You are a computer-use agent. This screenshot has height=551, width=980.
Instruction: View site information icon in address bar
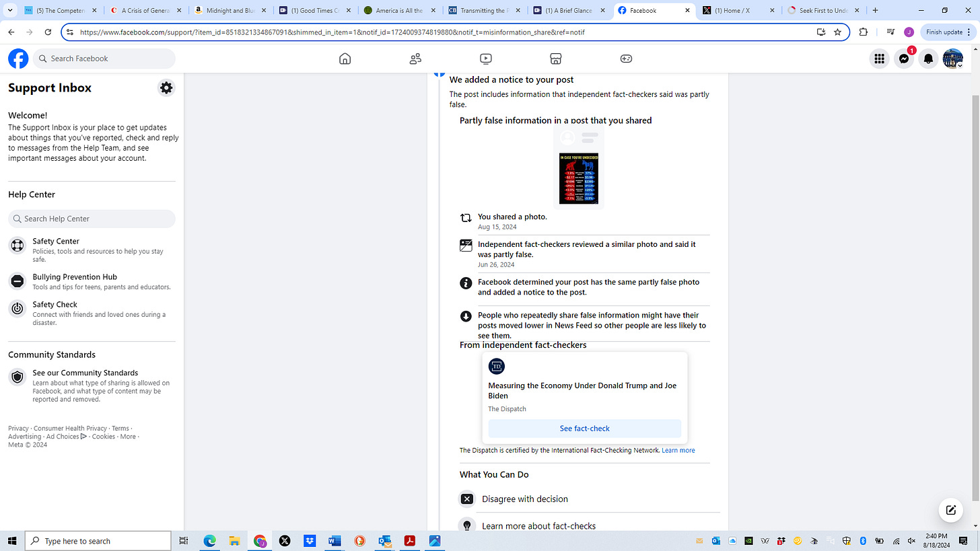pyautogui.click(x=71, y=32)
